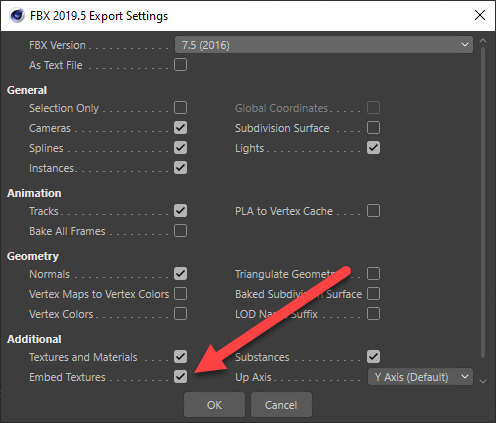Turn on Bake All Frames

(x=180, y=231)
